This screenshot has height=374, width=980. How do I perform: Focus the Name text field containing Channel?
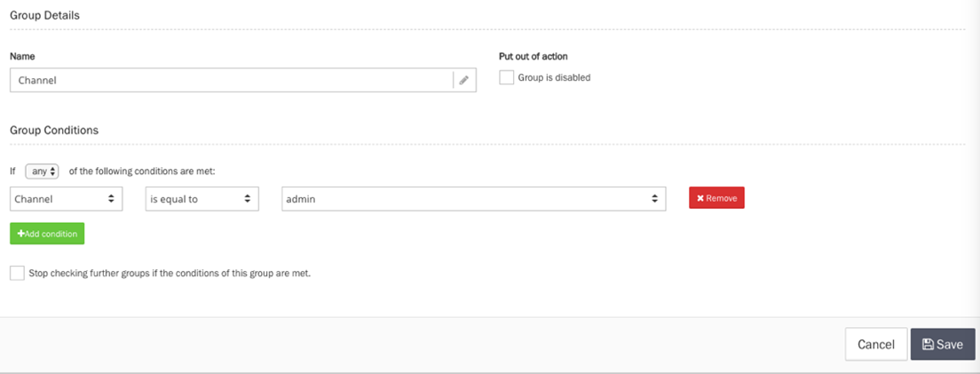pyautogui.click(x=231, y=80)
